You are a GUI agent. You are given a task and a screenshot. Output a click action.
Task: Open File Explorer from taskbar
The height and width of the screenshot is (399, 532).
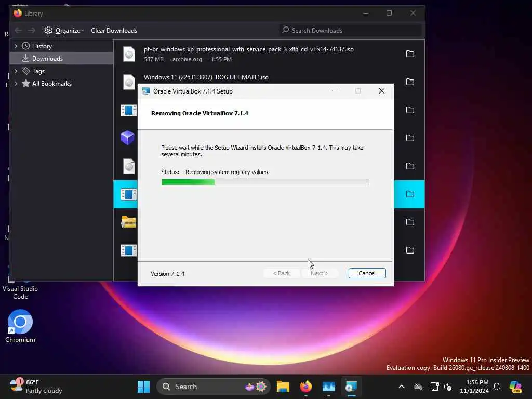283,387
